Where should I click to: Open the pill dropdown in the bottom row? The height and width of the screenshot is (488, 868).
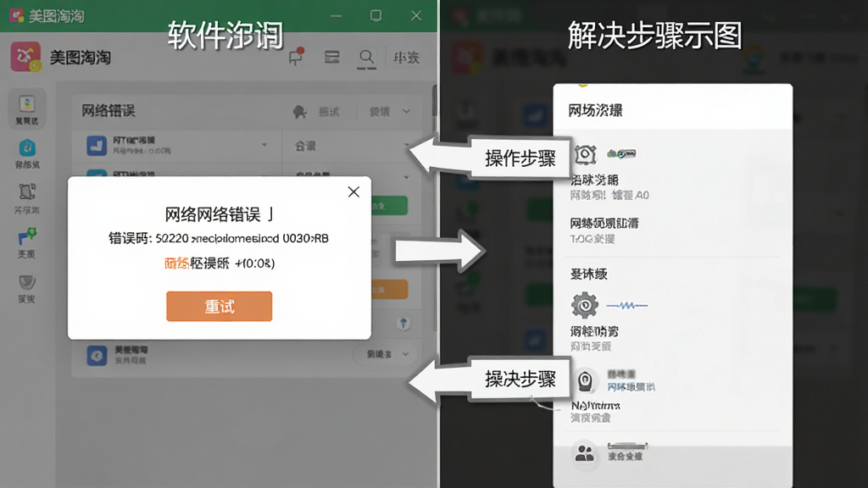point(386,354)
